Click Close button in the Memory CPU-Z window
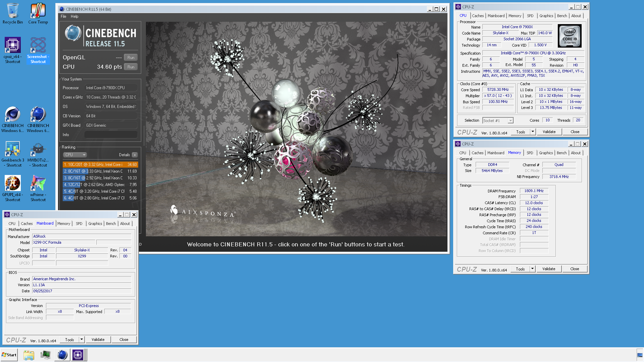The height and width of the screenshot is (362, 644). (x=575, y=269)
